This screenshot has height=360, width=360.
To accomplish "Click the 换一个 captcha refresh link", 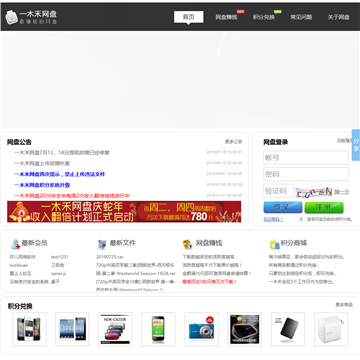I will [x=342, y=192].
